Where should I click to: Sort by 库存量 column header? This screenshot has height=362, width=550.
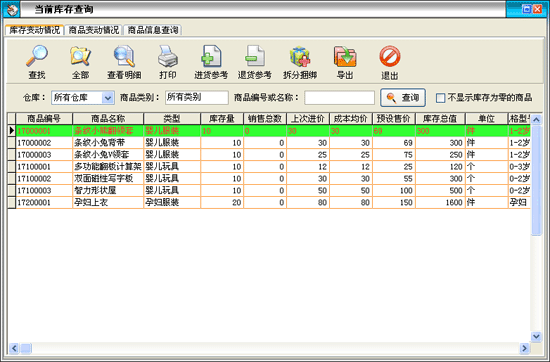[x=222, y=119]
